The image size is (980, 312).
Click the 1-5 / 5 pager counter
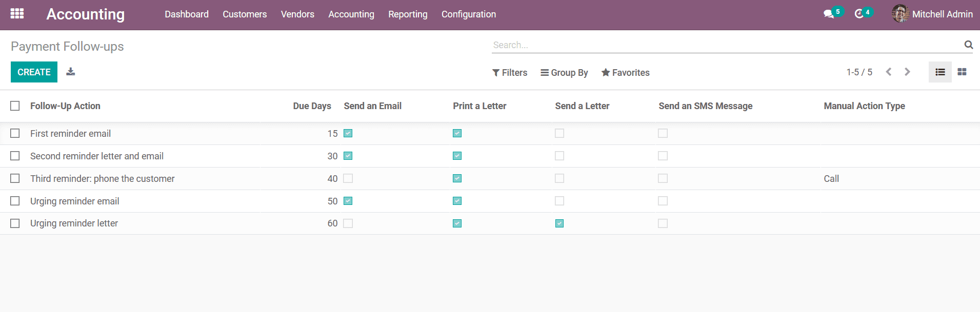click(859, 72)
